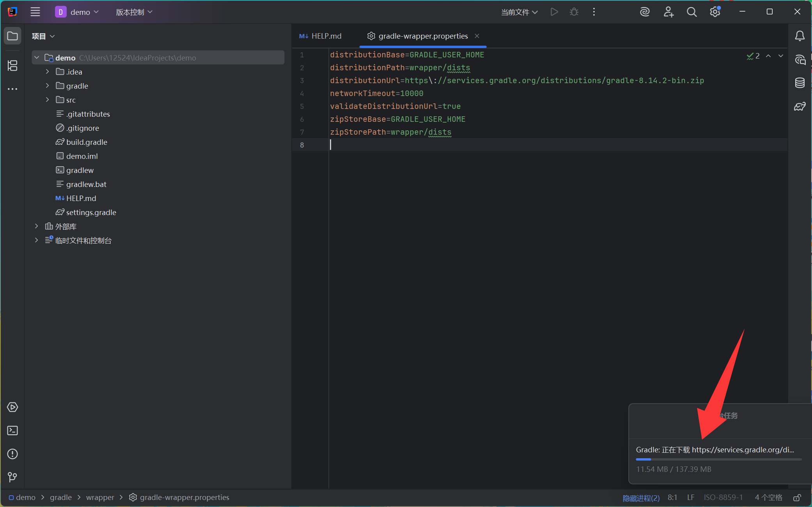
Task: Click the Gradle download progress bar
Action: (718, 459)
